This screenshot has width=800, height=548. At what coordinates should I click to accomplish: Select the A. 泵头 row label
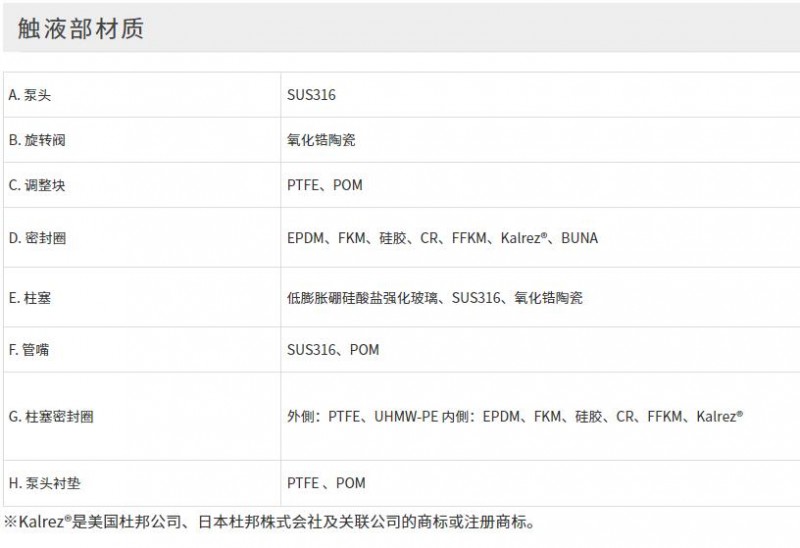coord(30,95)
